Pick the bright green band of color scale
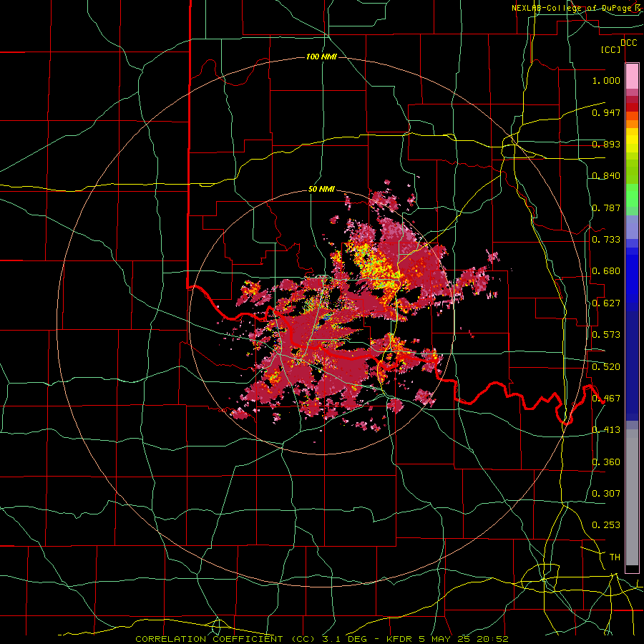This screenshot has height=644, width=644. [632, 196]
